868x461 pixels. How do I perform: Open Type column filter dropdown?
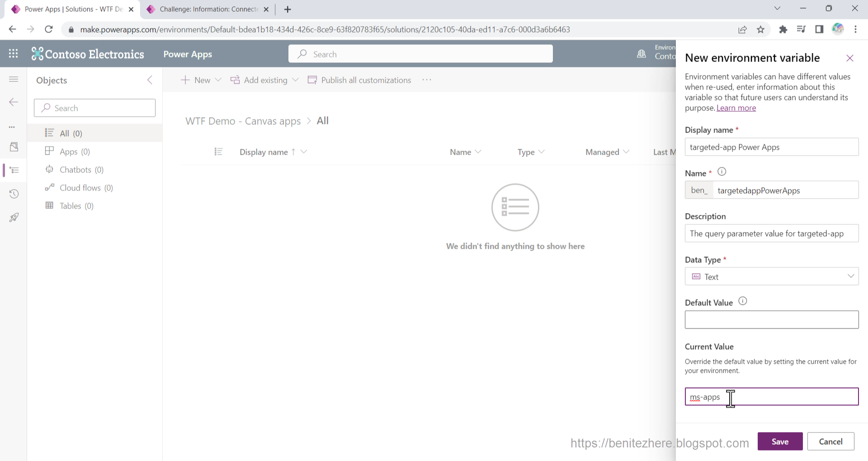point(542,152)
